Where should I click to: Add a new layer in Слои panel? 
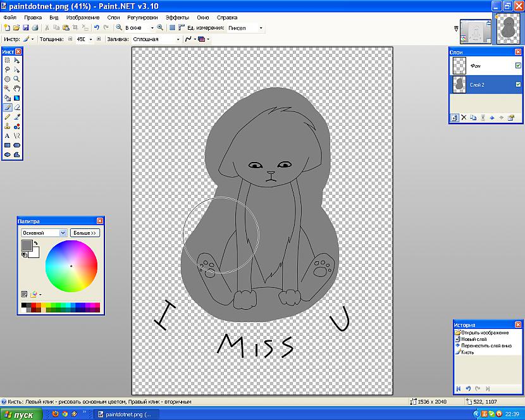coord(454,118)
